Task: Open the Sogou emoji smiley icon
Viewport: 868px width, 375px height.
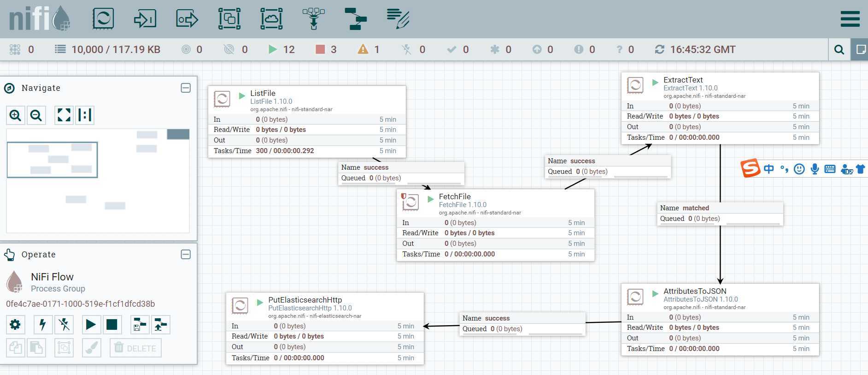Action: point(799,169)
